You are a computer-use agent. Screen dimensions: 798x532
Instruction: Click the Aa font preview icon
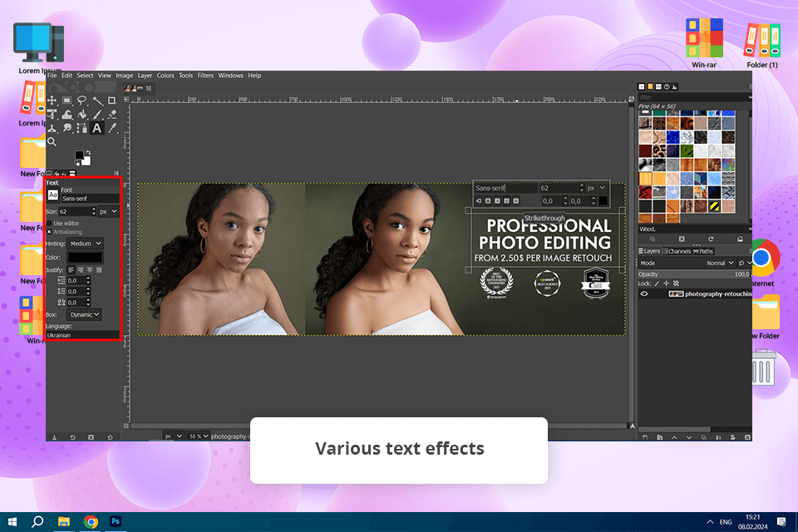[x=53, y=195]
